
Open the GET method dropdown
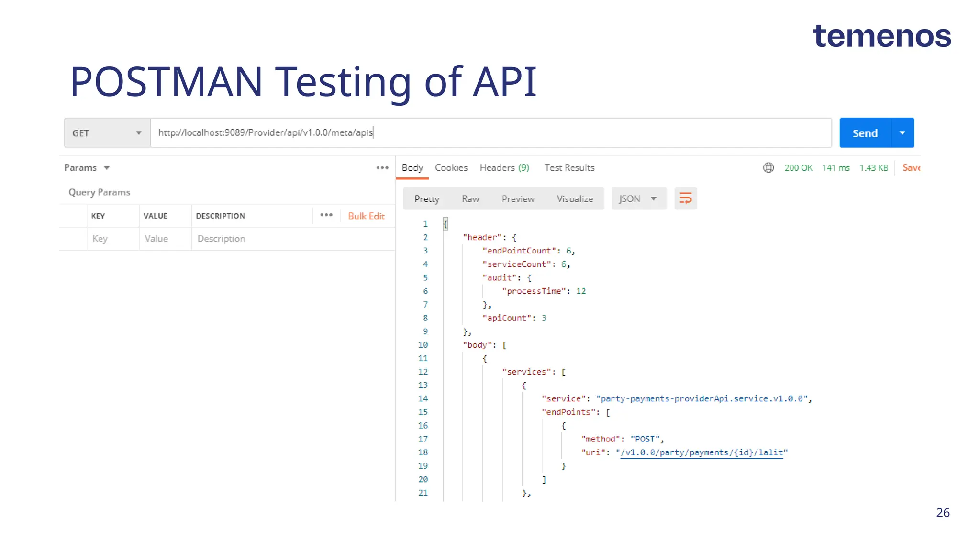(107, 133)
